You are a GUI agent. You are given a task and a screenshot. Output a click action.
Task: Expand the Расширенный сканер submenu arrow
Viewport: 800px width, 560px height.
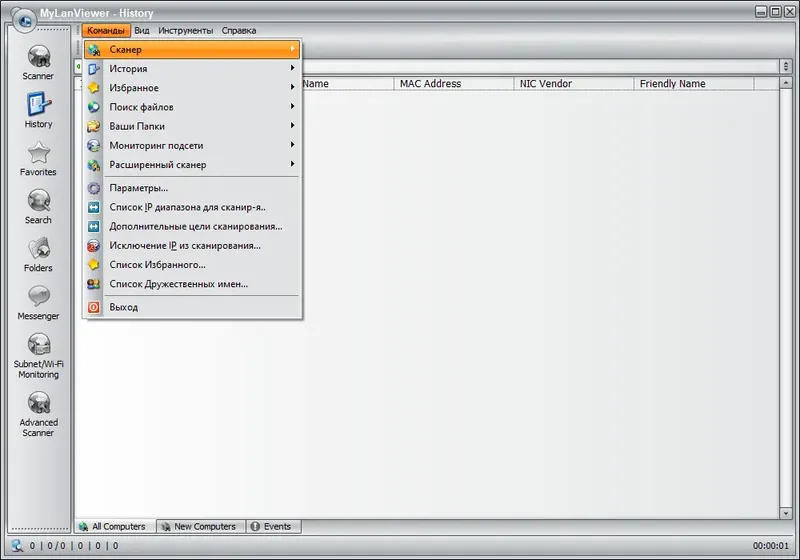293,164
